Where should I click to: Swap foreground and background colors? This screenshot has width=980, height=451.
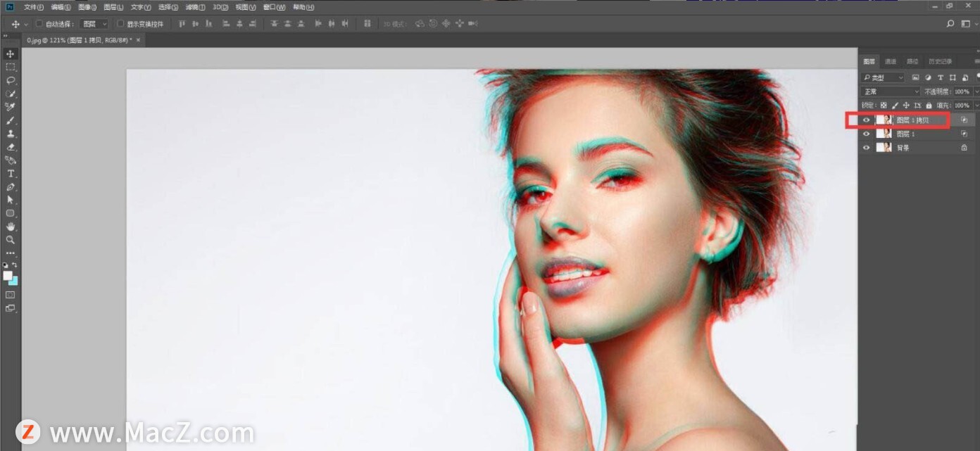[x=15, y=265]
